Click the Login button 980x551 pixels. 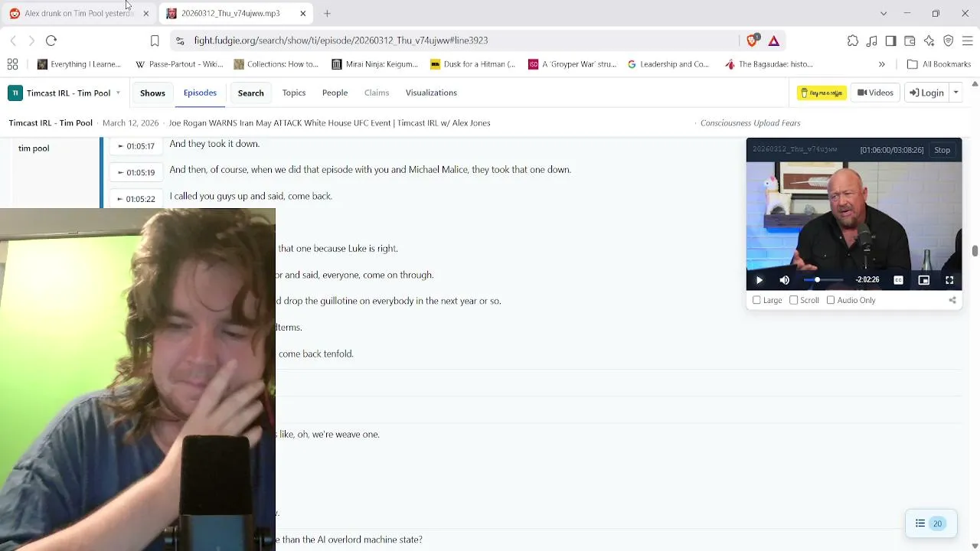pyautogui.click(x=926, y=93)
